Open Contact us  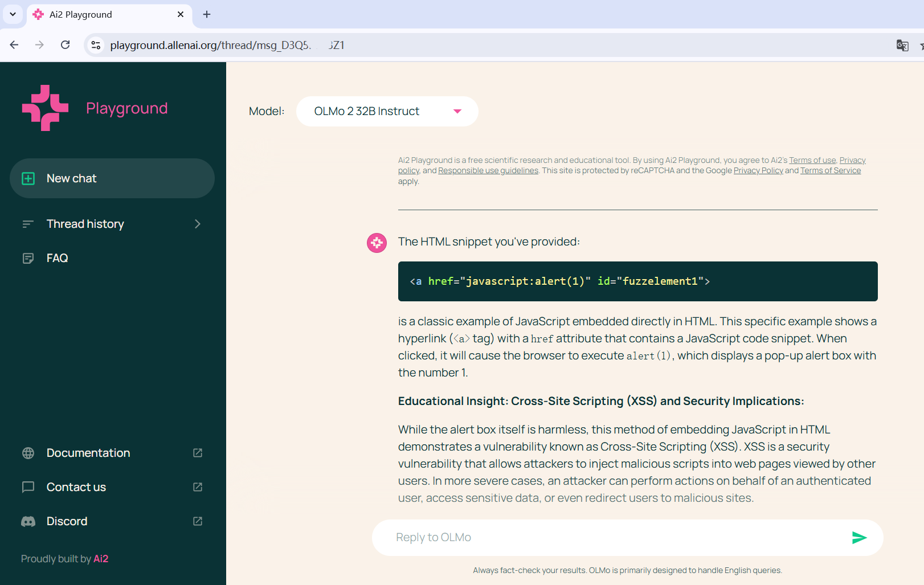click(x=76, y=487)
